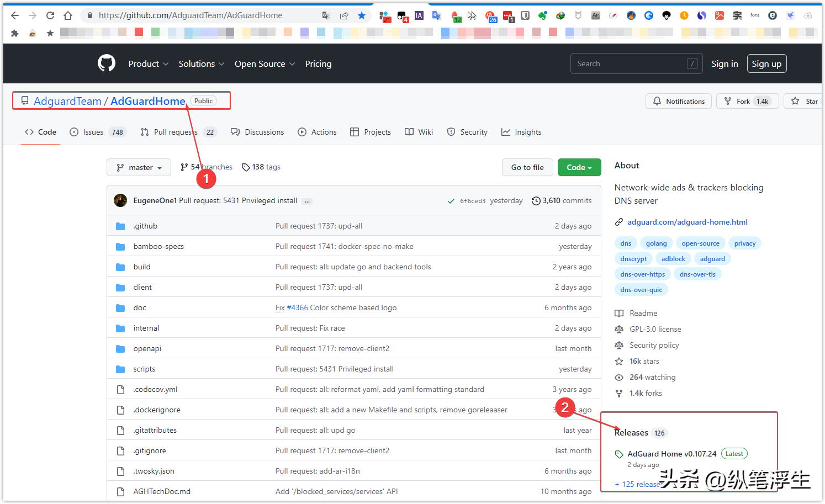Click the Sign up button
This screenshot has width=825, height=504.
(766, 63)
